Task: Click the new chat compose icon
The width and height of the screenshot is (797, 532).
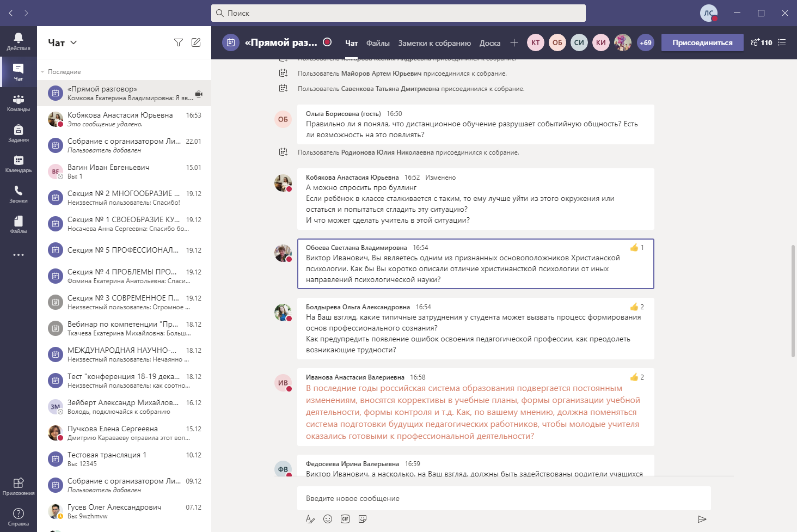Action: [x=196, y=42]
